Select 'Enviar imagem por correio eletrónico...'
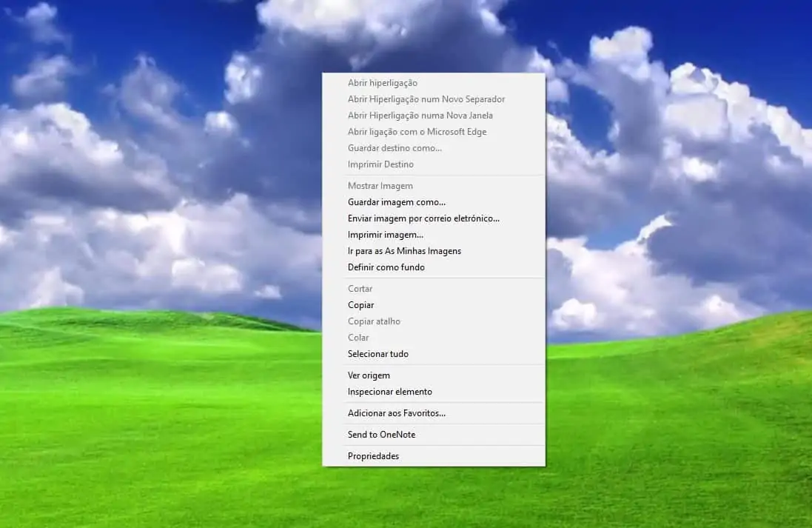This screenshot has height=528, width=812. 434,218
